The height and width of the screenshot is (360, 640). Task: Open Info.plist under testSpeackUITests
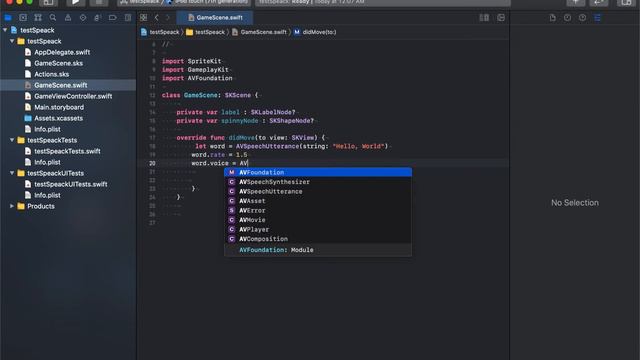[x=47, y=195]
